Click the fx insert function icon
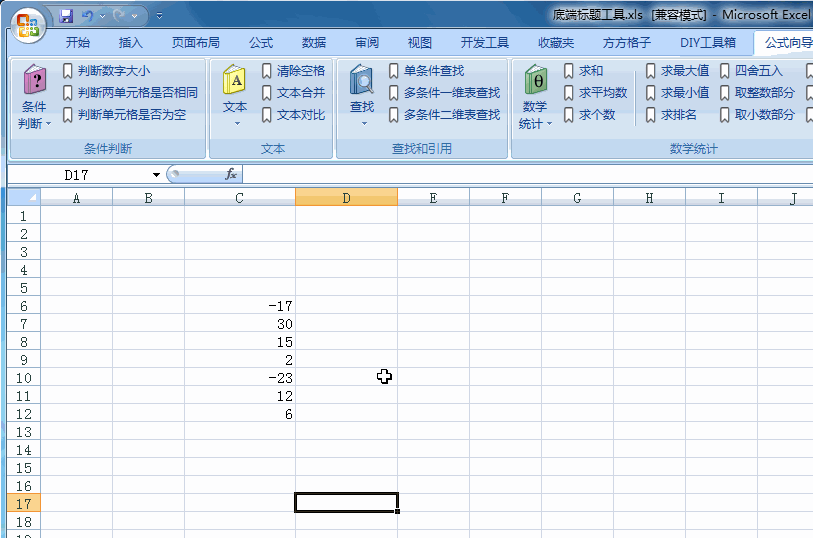Viewport: 813px width, 538px height. click(x=230, y=175)
